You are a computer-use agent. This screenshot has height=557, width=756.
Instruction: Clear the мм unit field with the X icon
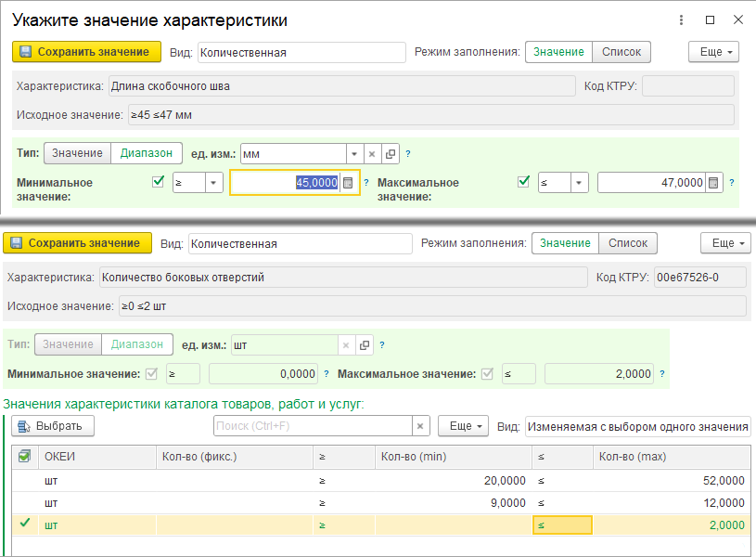tap(372, 154)
